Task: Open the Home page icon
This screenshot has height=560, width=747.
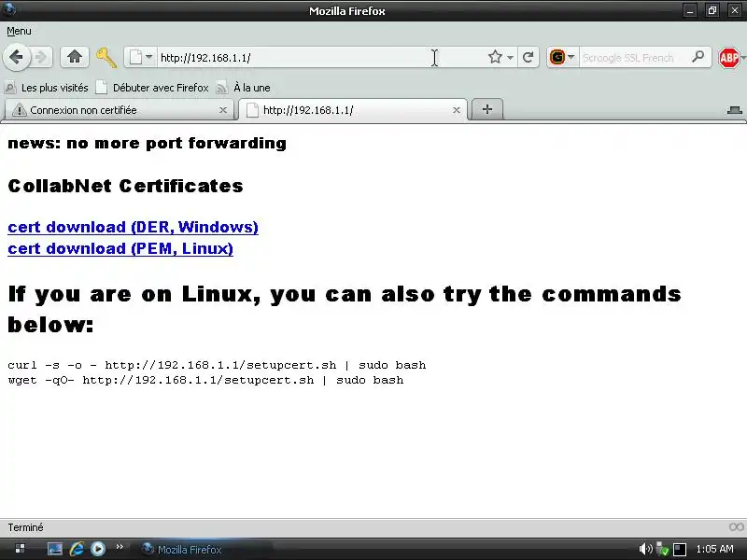Action: click(75, 57)
